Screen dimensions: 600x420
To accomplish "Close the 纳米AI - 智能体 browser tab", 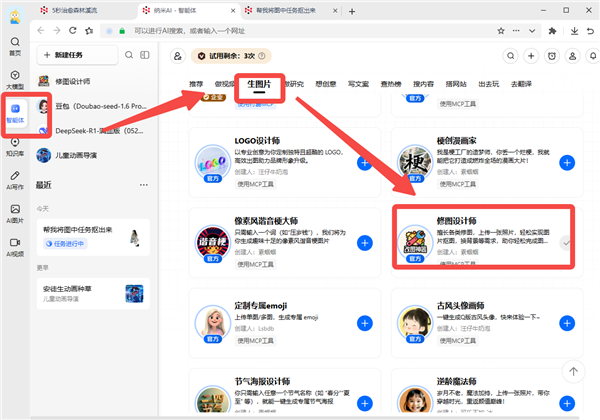I will coord(233,11).
